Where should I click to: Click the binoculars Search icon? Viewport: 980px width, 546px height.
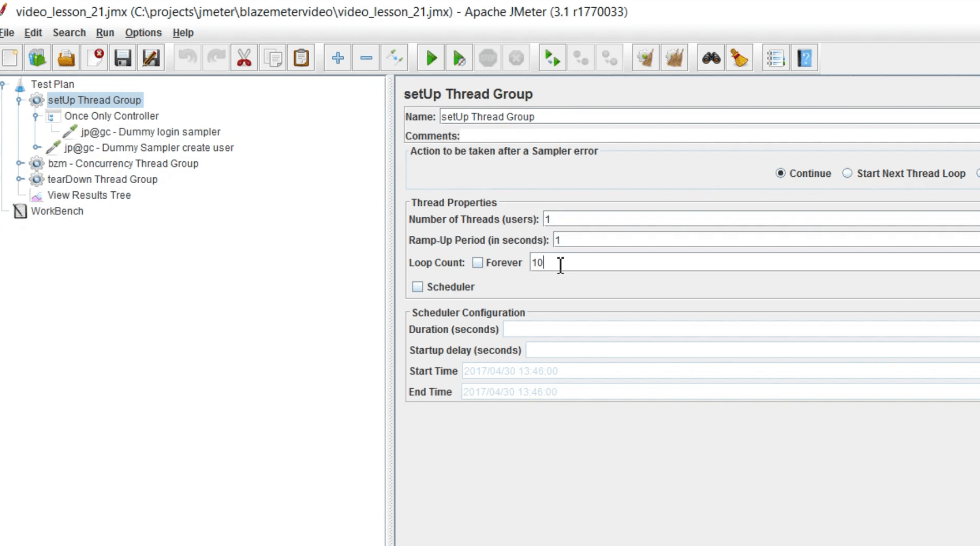(x=710, y=58)
